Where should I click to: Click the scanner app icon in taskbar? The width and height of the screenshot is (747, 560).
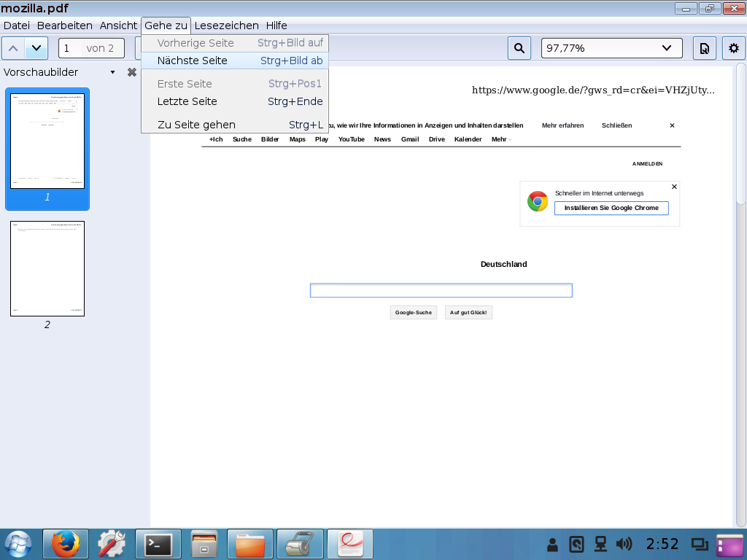(300, 544)
